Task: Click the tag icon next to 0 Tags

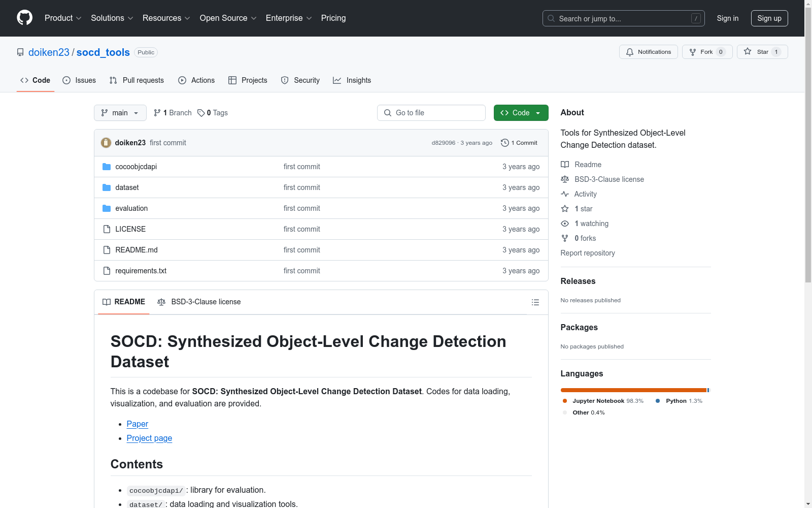Action: (201, 113)
